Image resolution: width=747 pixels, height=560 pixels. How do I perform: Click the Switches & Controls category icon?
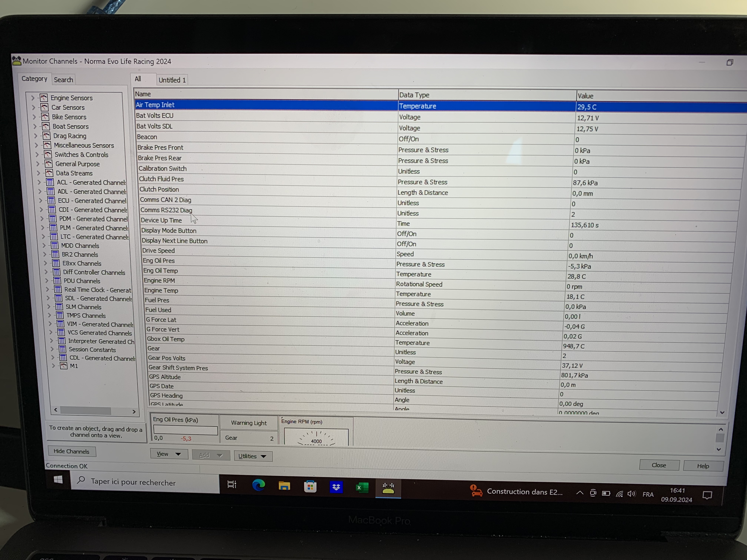point(48,154)
